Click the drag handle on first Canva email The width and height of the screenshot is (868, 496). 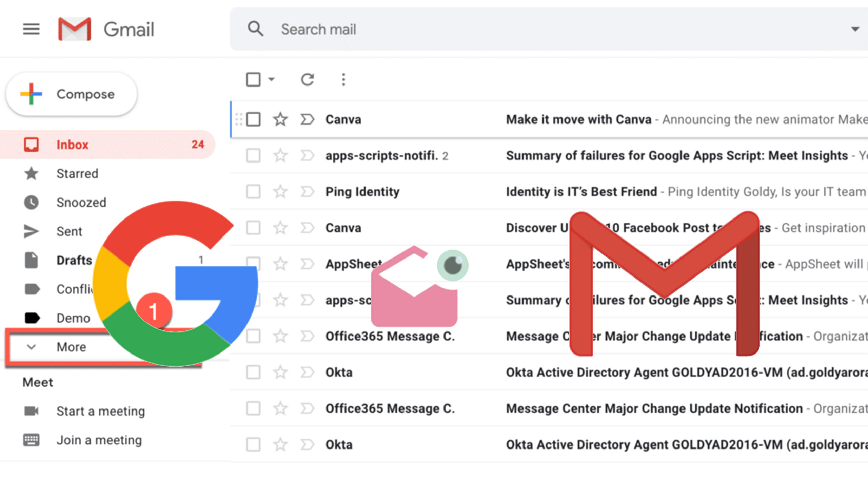point(239,119)
